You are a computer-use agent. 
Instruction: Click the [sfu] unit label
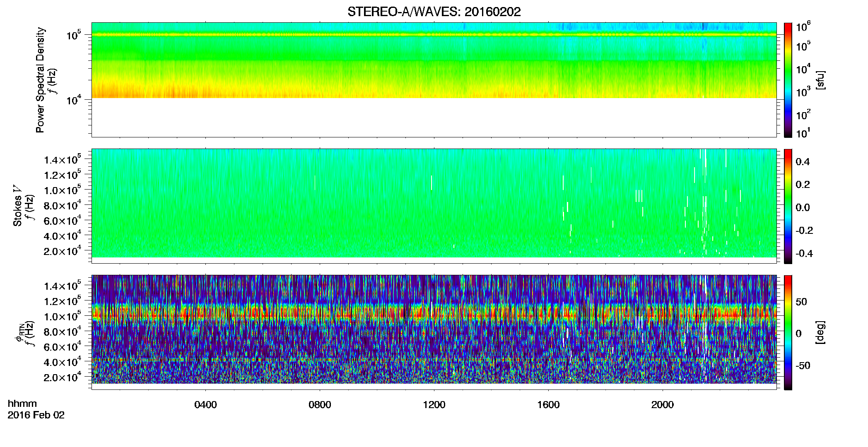[x=820, y=80]
